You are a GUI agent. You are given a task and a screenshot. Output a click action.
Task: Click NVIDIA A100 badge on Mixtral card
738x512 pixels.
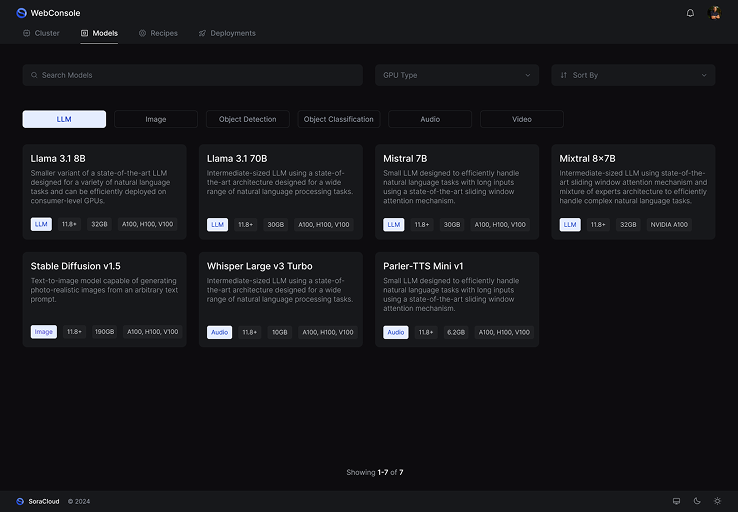click(669, 224)
